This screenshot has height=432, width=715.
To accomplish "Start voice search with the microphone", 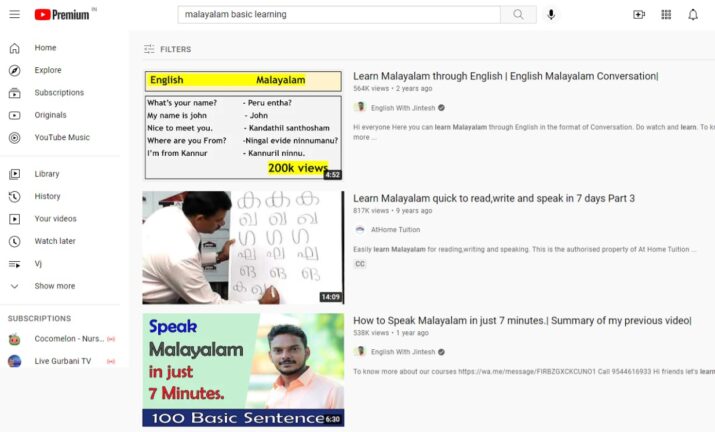I will click(x=551, y=15).
